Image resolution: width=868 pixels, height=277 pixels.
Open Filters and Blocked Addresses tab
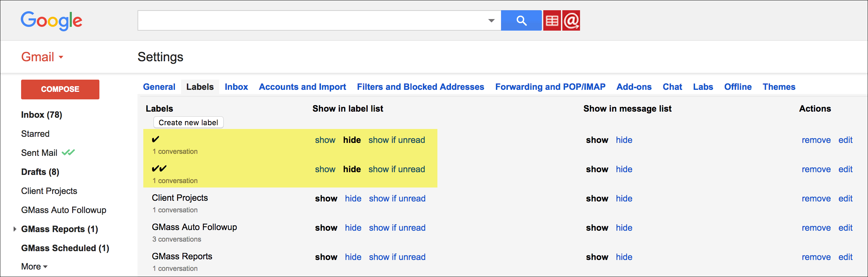point(420,87)
